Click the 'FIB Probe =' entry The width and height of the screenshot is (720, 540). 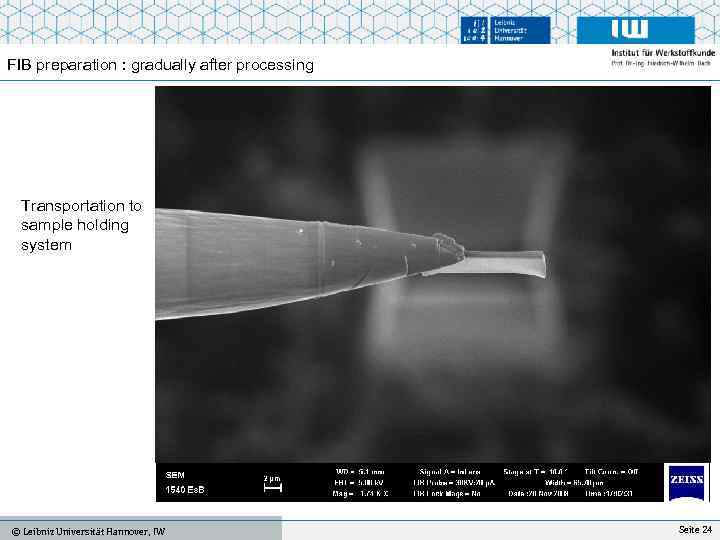point(454,483)
